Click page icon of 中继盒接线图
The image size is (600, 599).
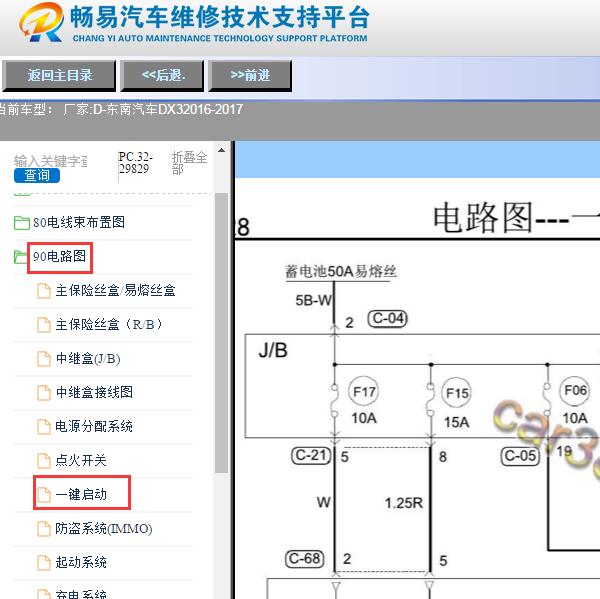(44, 393)
